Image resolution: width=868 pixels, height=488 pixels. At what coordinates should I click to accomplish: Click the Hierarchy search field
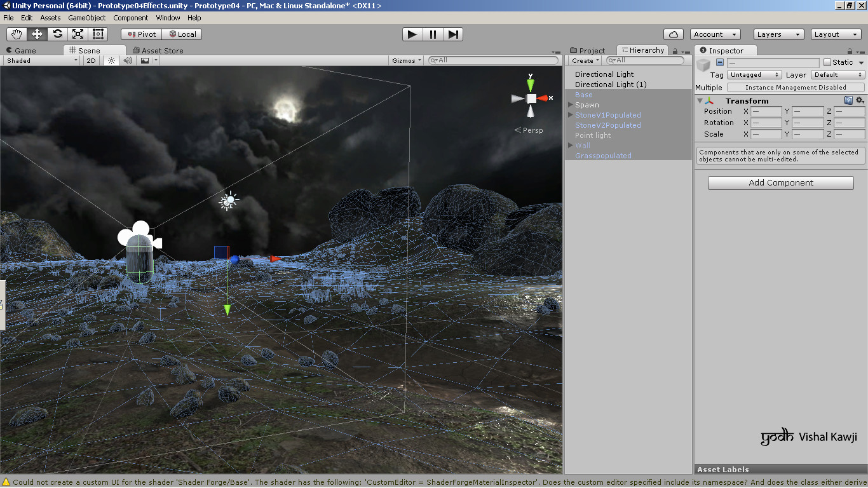[645, 60]
